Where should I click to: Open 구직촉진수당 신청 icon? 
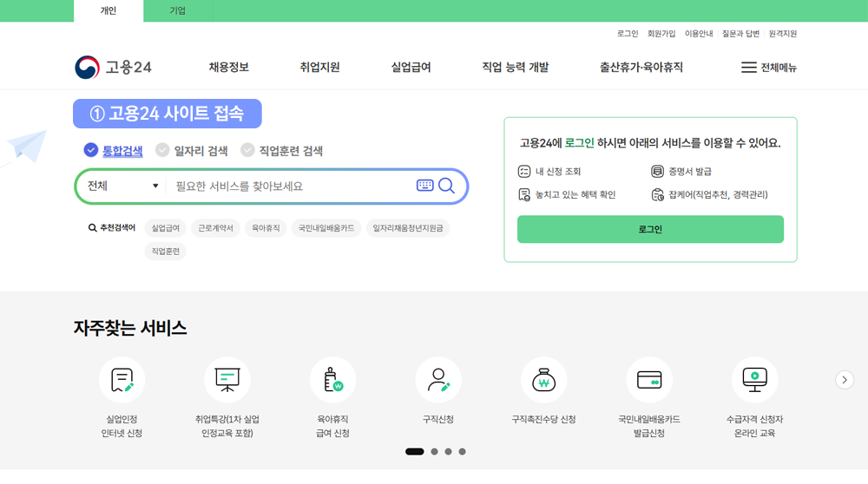pos(543,380)
